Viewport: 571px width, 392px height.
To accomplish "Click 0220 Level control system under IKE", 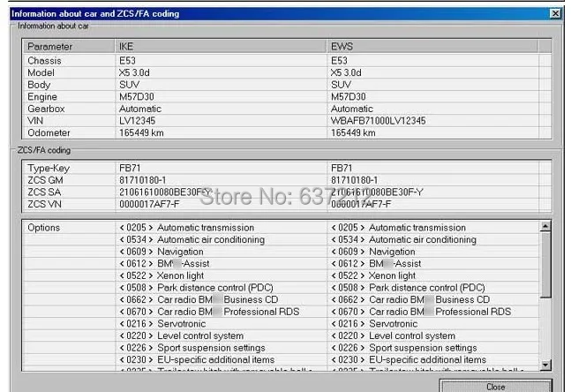I will [182, 335].
